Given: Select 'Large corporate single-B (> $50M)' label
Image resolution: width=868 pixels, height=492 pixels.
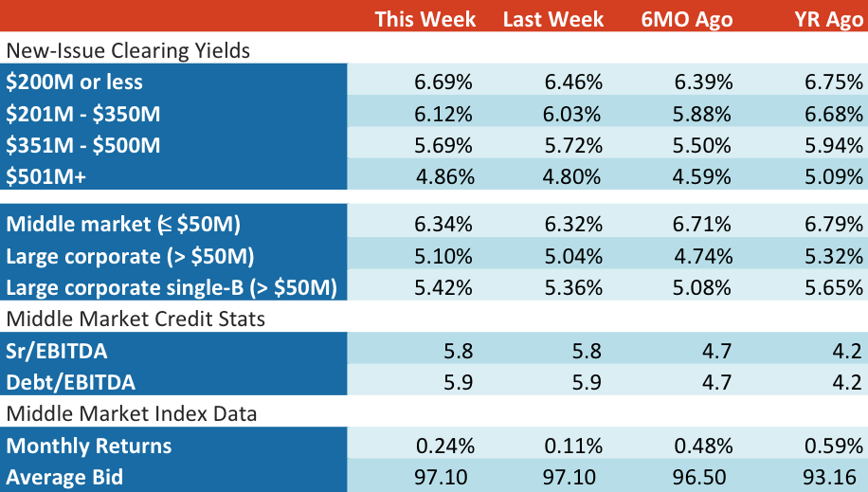Looking at the screenshot, I should point(172,288).
